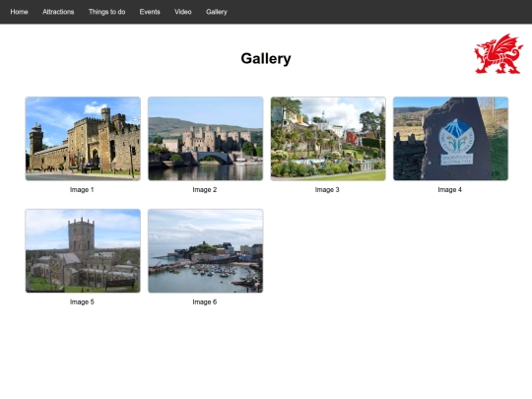This screenshot has height=399, width=532.
Task: Click the "Image 3" caption text
Action: [x=327, y=190]
